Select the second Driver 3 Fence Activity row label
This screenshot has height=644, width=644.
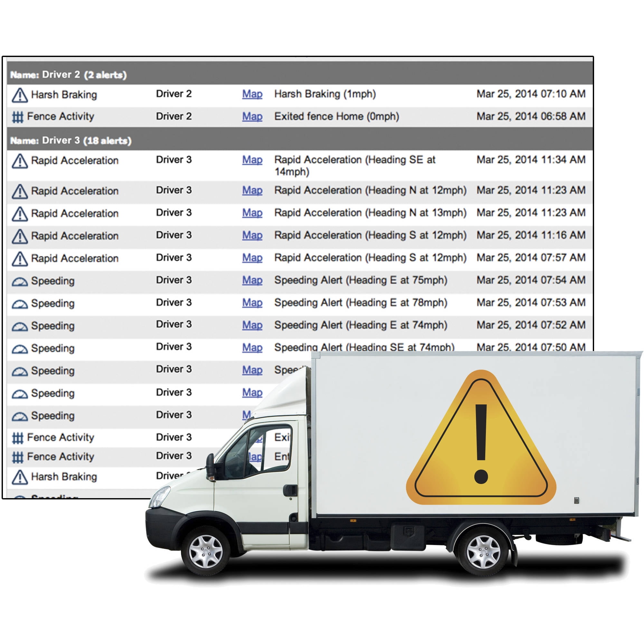click(60, 456)
